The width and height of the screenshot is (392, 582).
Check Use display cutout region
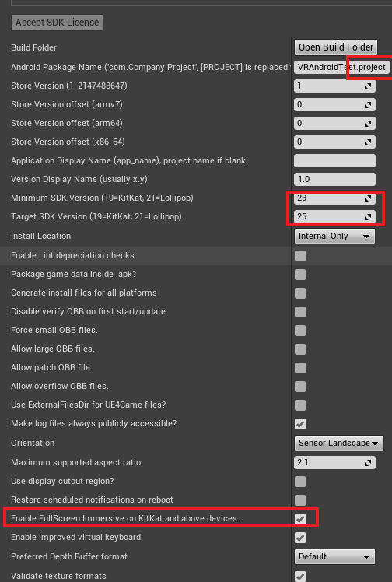[300, 482]
